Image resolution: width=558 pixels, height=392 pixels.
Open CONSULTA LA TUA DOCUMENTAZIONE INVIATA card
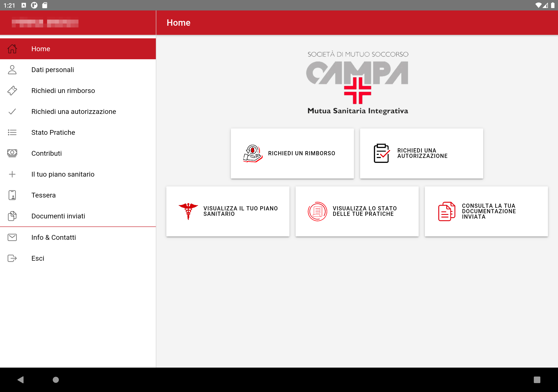click(486, 211)
